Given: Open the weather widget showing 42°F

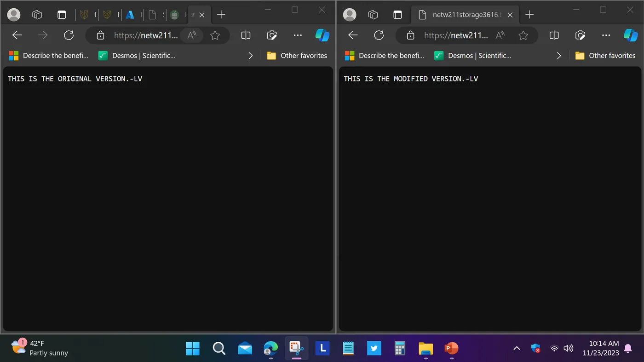Looking at the screenshot, I should (x=40, y=348).
